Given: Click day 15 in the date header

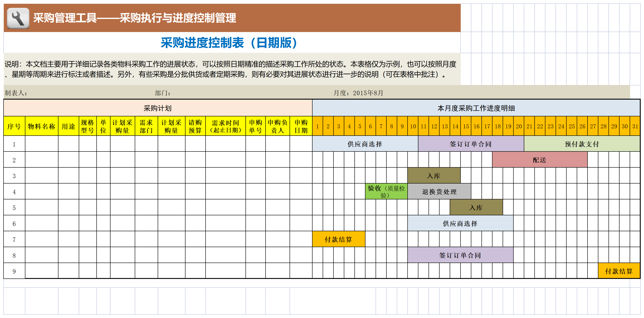Looking at the screenshot, I should [466, 126].
